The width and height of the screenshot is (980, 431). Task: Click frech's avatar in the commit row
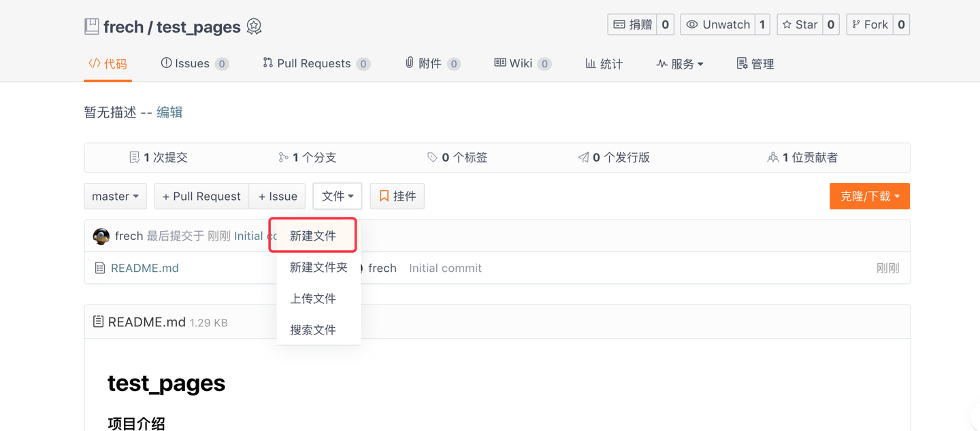tap(101, 236)
